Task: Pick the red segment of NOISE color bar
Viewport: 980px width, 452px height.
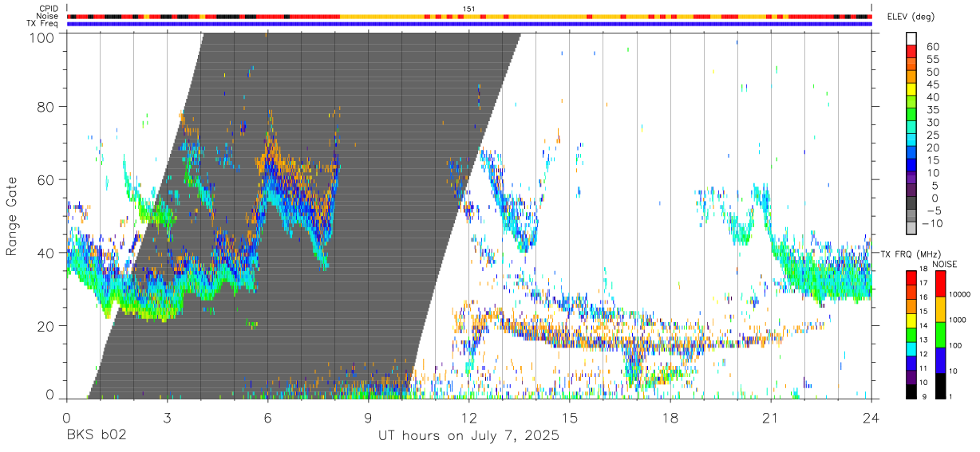Action: 939,284
